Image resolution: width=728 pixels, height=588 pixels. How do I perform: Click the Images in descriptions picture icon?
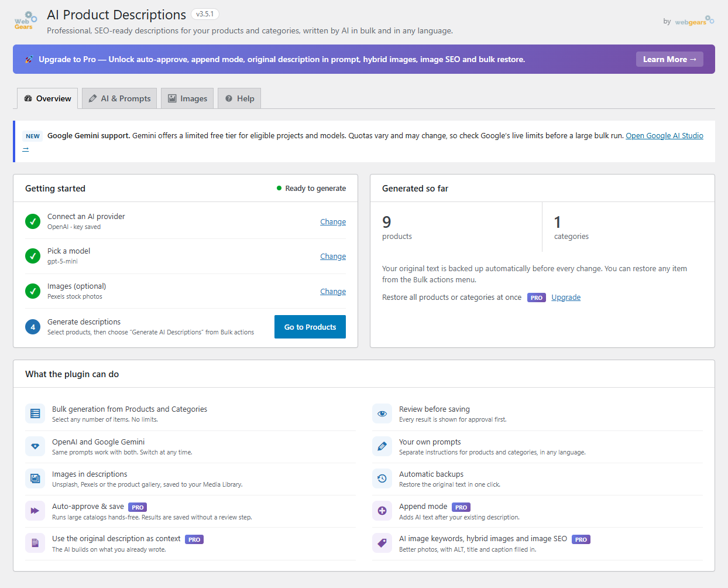click(x=35, y=478)
